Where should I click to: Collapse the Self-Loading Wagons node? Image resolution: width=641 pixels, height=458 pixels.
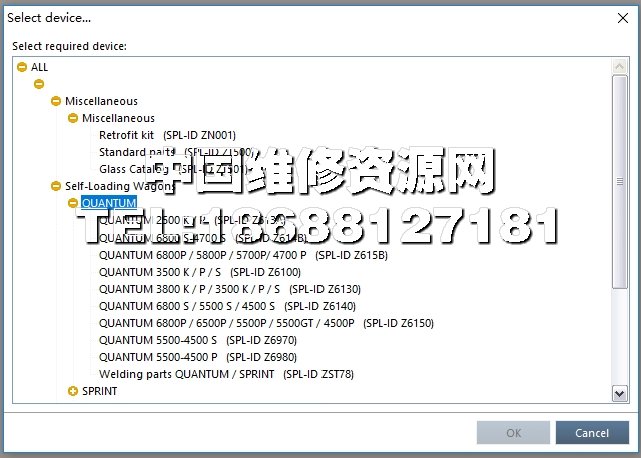coord(55,186)
